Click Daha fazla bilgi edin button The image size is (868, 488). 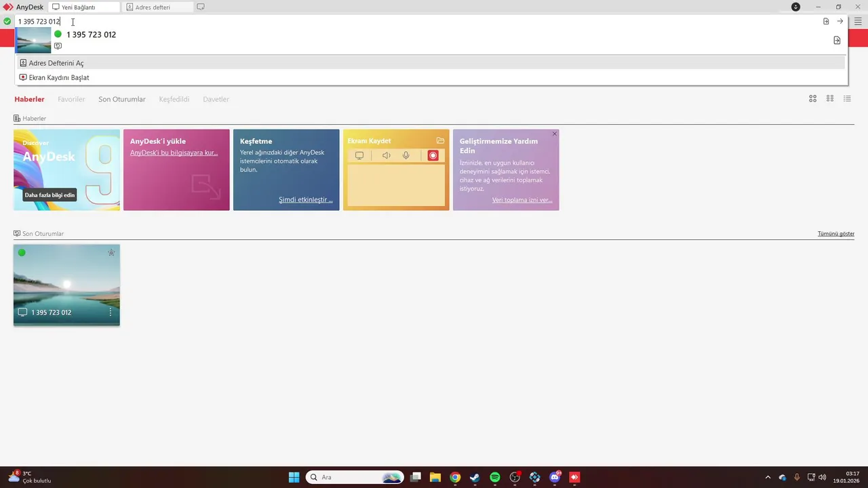pyautogui.click(x=50, y=195)
